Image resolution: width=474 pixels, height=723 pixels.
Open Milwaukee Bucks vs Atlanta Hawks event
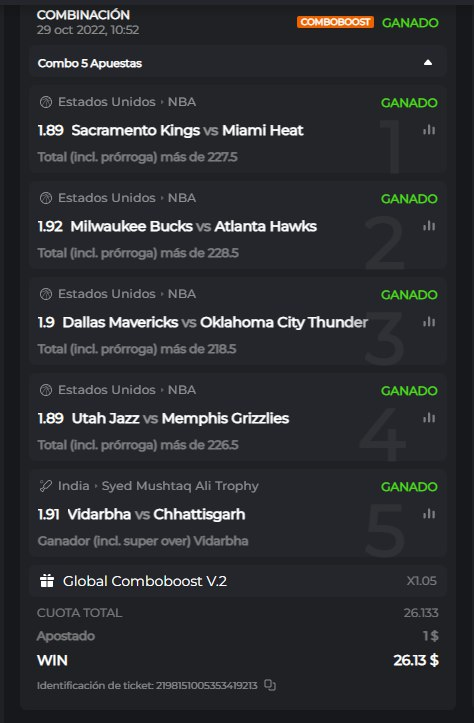[194, 226]
